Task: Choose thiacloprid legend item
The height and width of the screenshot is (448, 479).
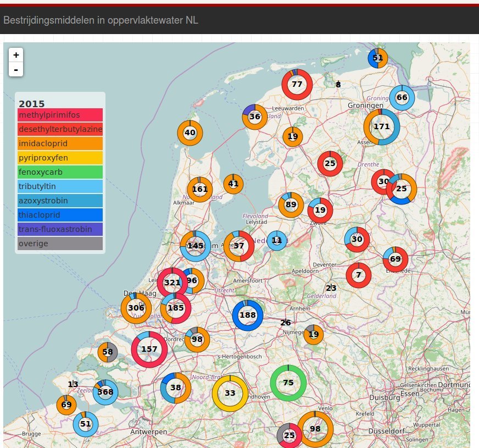Action: [60, 215]
